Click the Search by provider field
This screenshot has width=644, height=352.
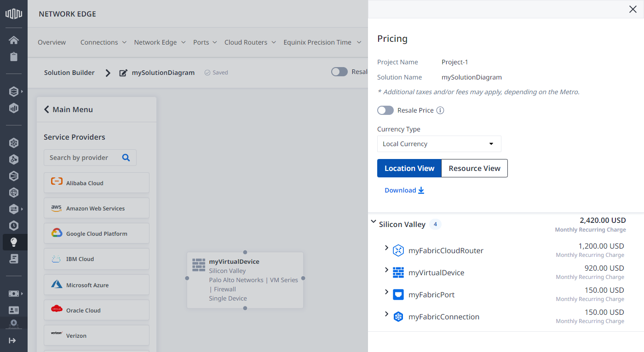(x=90, y=158)
